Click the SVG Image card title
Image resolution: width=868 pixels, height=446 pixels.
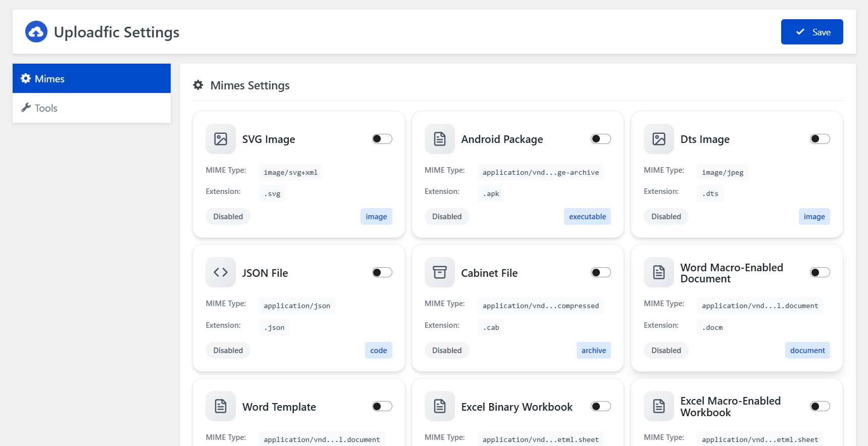tap(269, 139)
